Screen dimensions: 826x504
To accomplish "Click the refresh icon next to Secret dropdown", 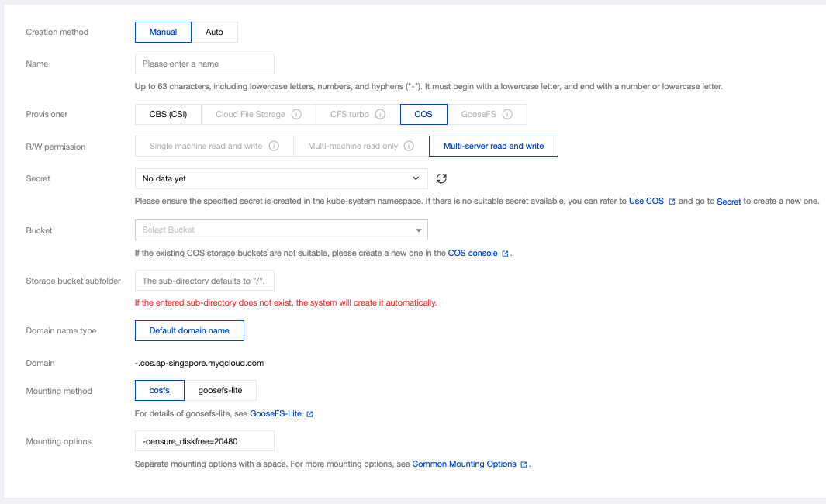I will (441, 178).
